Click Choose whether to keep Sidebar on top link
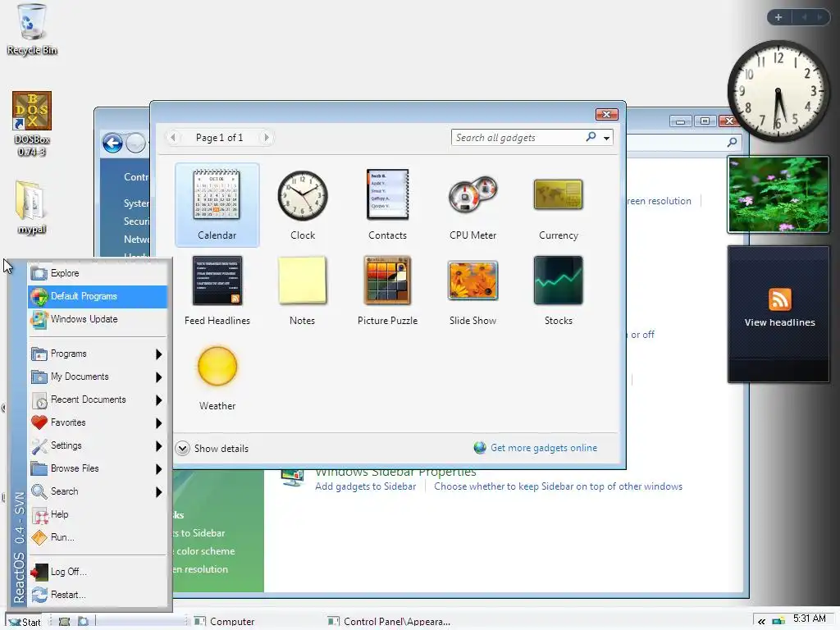This screenshot has width=840, height=630. coord(558,486)
